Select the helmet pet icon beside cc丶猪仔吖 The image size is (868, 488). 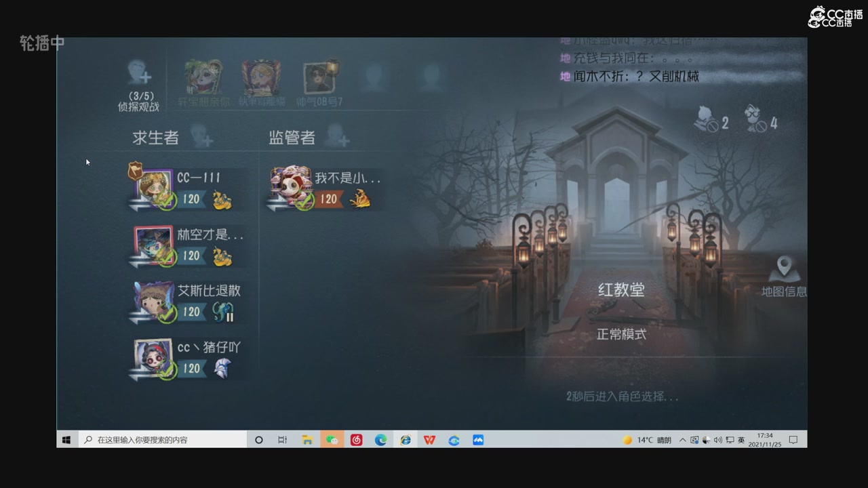pyautogui.click(x=224, y=367)
